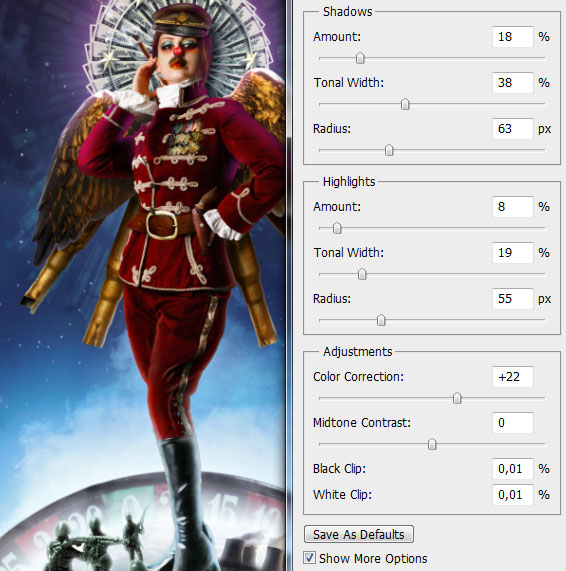The image size is (566, 571).
Task: Click the Color Correction value field
Action: click(513, 377)
